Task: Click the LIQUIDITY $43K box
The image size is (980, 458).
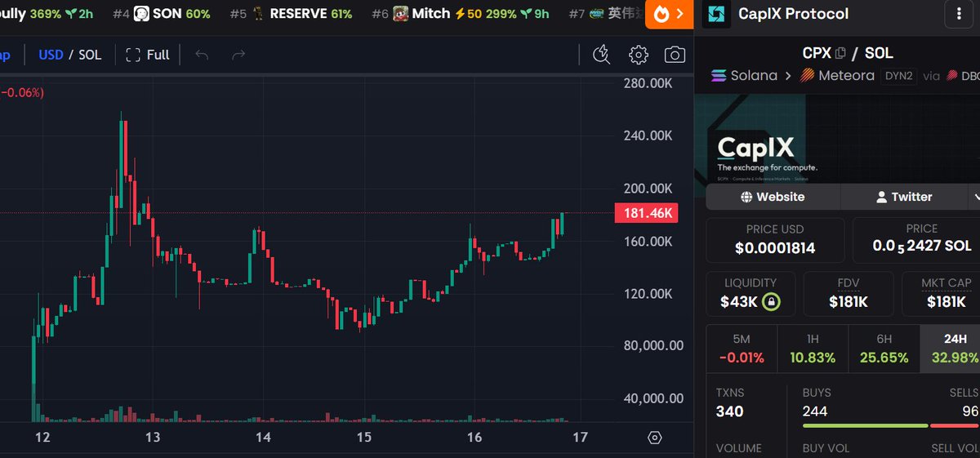Action: point(751,294)
